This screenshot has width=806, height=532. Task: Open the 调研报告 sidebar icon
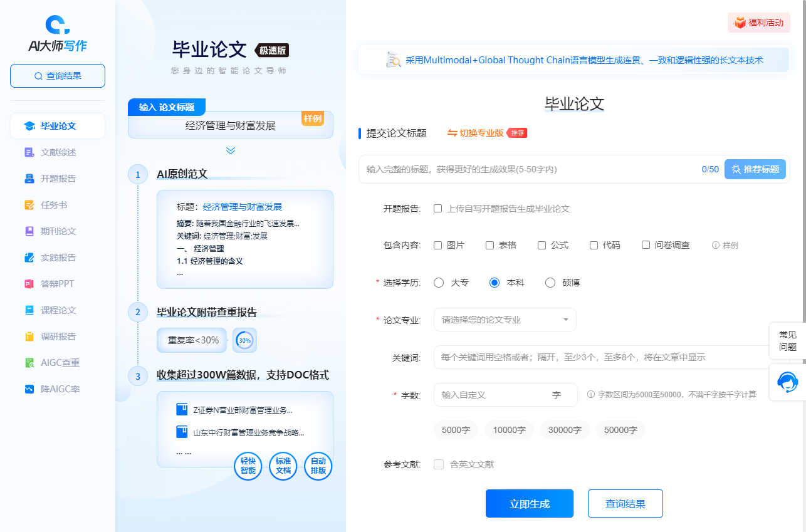[29, 336]
